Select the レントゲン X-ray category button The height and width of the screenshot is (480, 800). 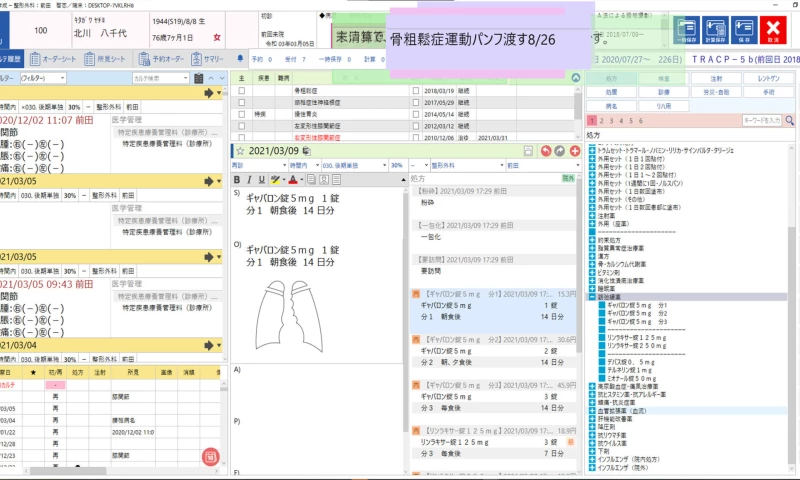click(768, 79)
